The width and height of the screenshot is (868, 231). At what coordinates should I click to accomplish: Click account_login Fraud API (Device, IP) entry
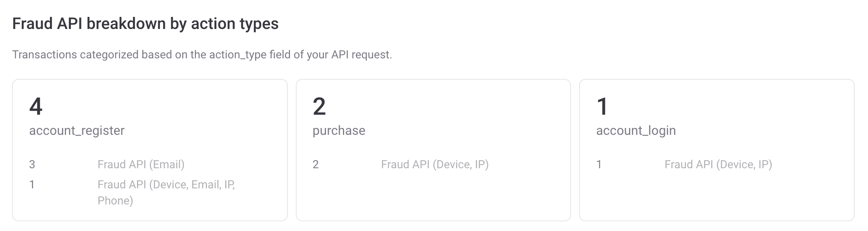(718, 164)
